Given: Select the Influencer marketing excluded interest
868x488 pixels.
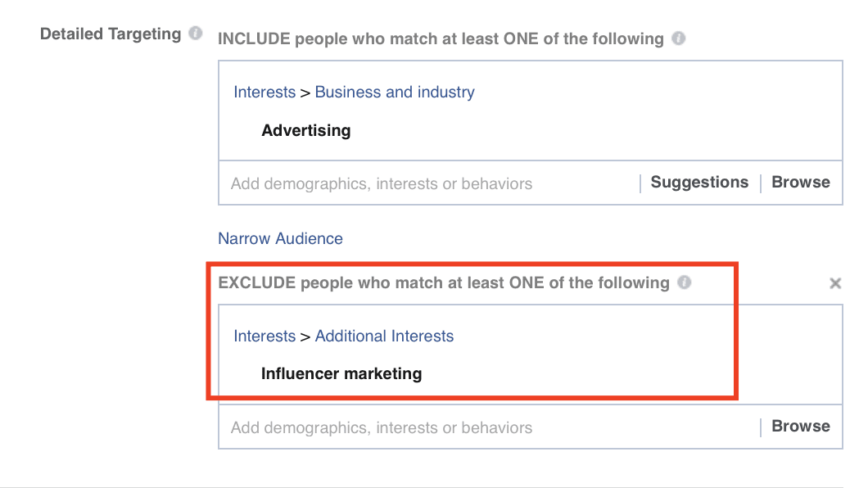Looking at the screenshot, I should pyautogui.click(x=341, y=374).
